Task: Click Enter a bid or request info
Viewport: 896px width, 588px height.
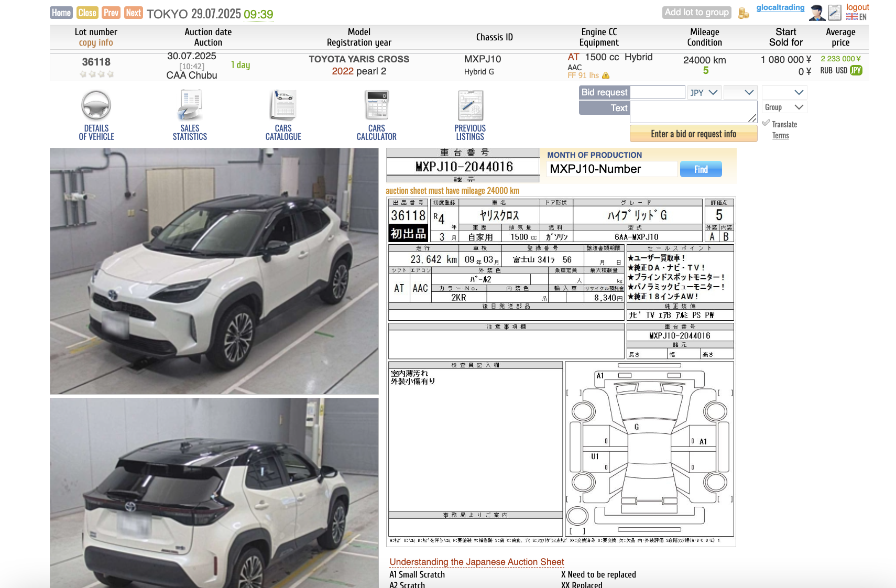Action: (x=694, y=134)
